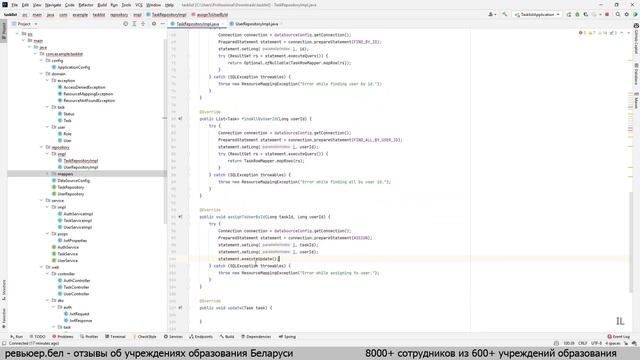Collapse the exception package folder
Image resolution: width=640 pixels, height=360 pixels.
[x=47, y=80]
